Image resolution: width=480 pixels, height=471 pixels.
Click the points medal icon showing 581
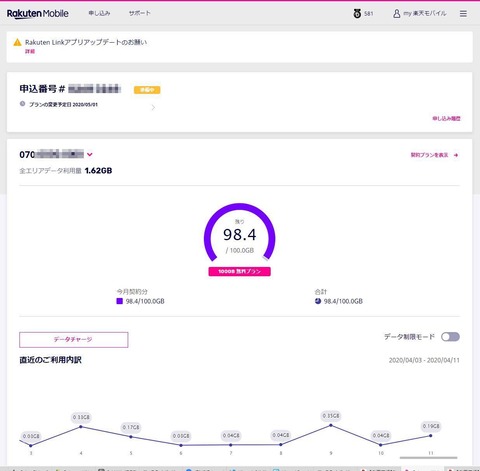coord(357,13)
